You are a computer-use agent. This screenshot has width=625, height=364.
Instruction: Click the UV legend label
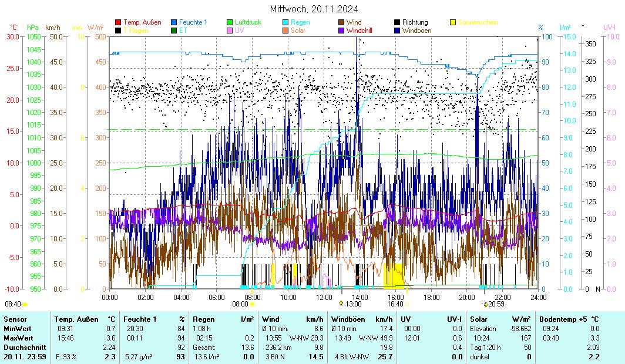tap(240, 30)
